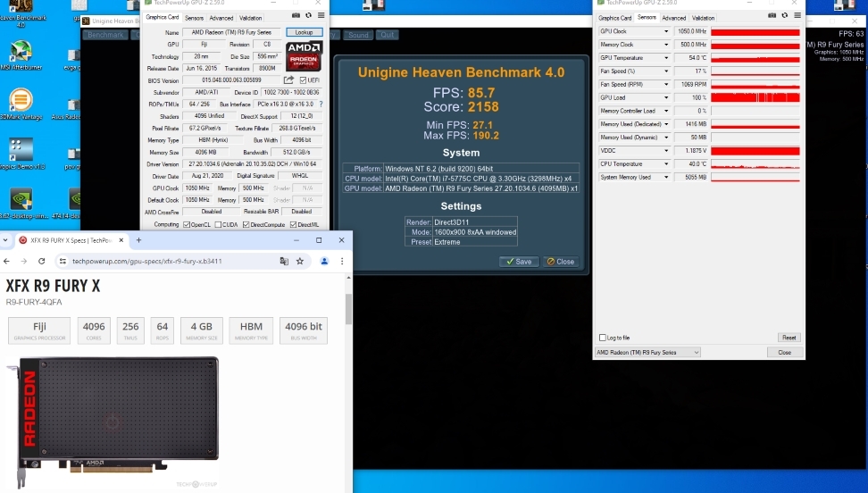Expand the GPU Temperature sensor dropdown
Screen dimensions: 868x493
(x=666, y=58)
